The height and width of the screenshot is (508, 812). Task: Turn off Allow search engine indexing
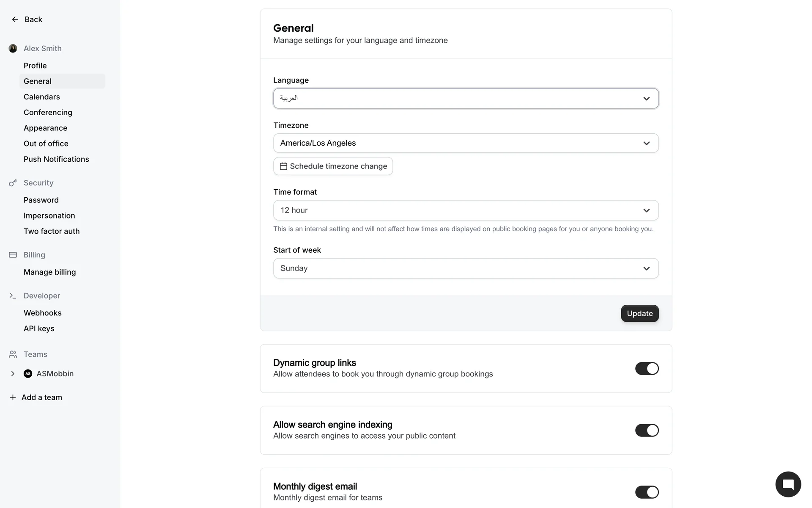(x=647, y=430)
